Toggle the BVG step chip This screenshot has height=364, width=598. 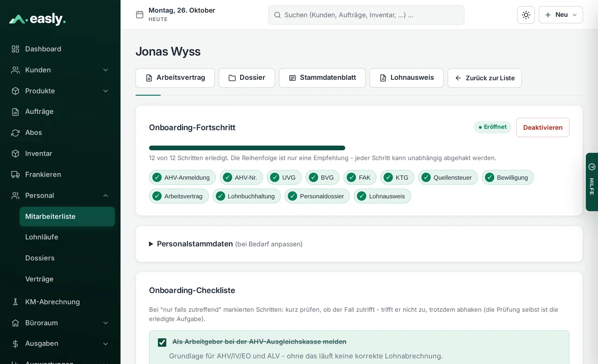(322, 177)
